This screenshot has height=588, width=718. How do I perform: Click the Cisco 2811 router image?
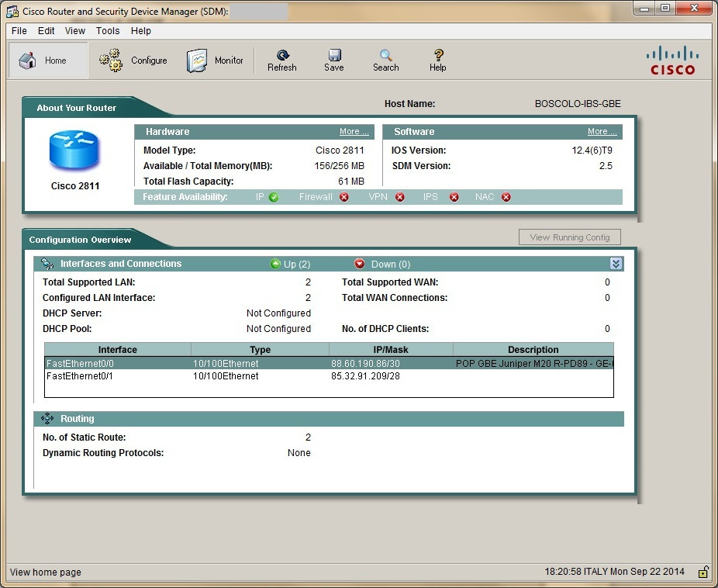pos(75,151)
